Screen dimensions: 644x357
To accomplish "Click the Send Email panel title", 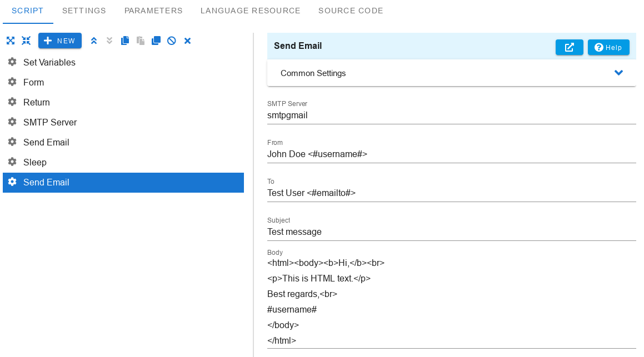I will coord(298,46).
